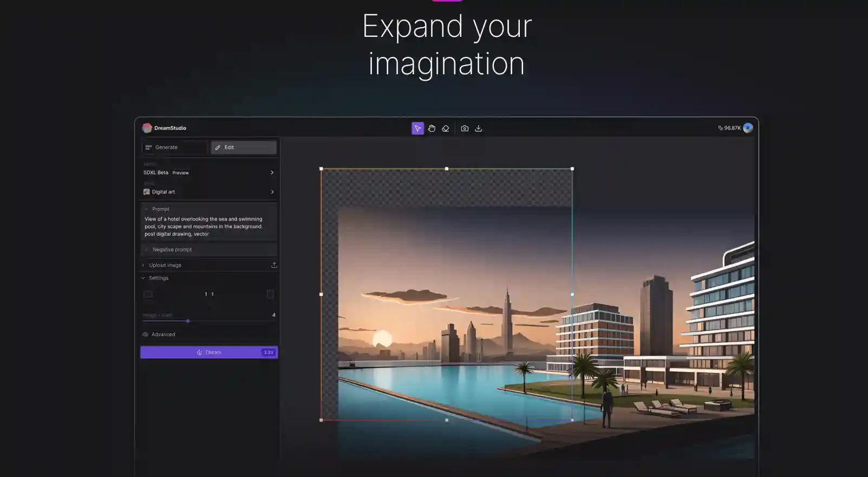Image resolution: width=868 pixels, height=477 pixels.
Task: Select the portrait aspect ratio icon
Action: click(x=270, y=294)
